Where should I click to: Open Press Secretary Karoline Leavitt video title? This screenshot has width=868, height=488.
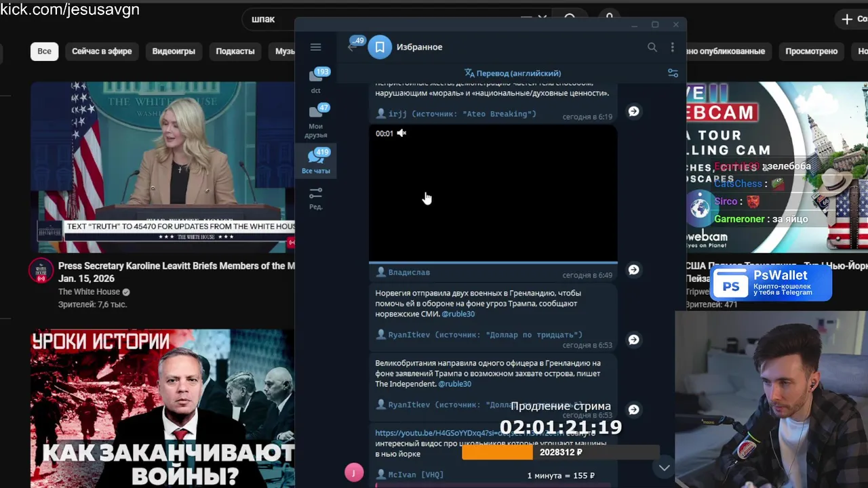(x=176, y=272)
